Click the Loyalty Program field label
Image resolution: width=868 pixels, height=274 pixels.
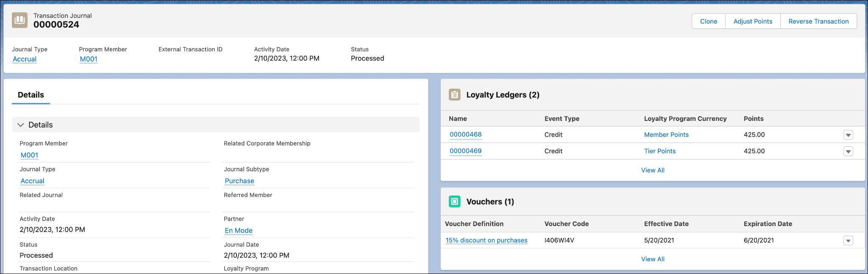246,268
